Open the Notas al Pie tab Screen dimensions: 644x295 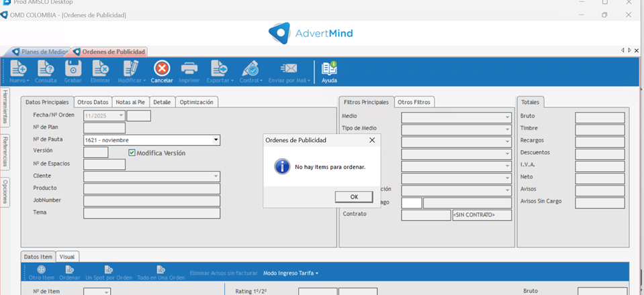tap(130, 102)
